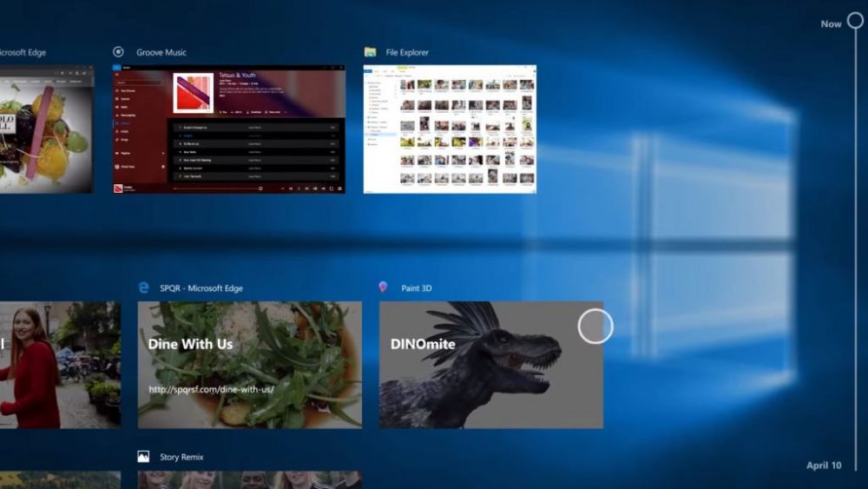Click the Groove Music app icon

tap(118, 51)
